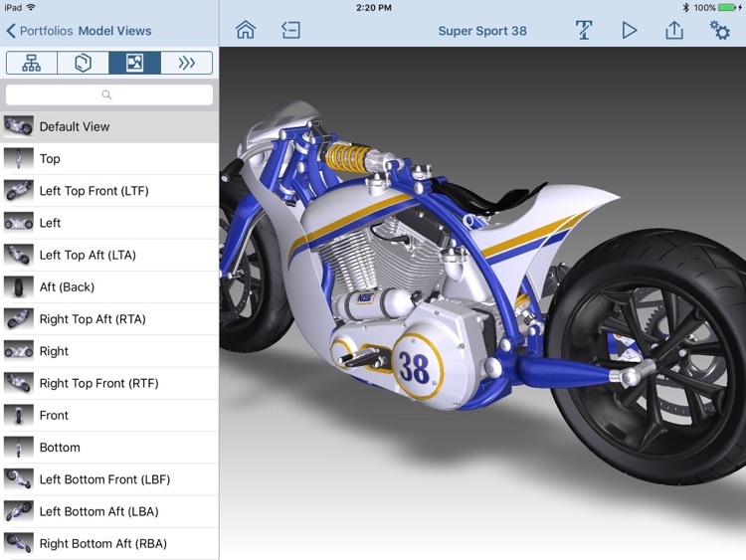
Task: Select the Top view
Action: click(x=109, y=158)
